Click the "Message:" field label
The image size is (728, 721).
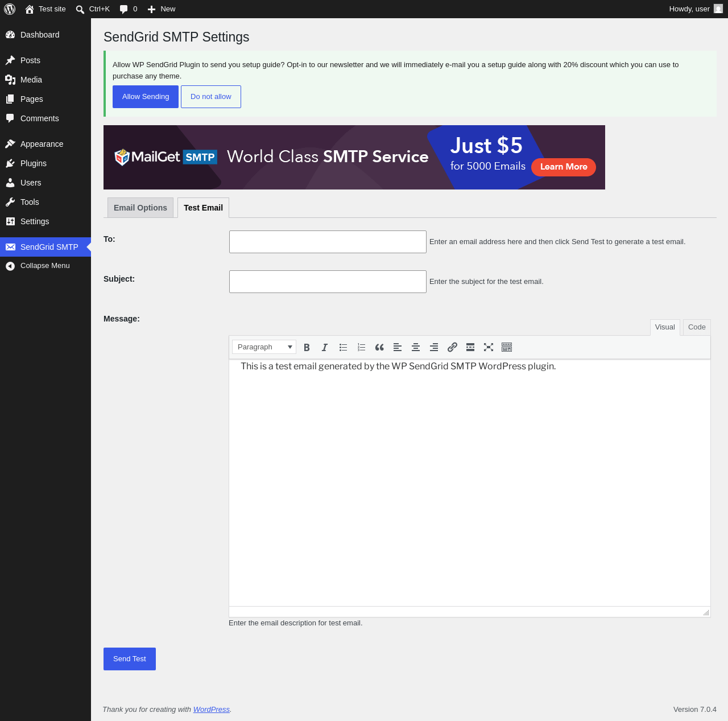pyautogui.click(x=122, y=319)
